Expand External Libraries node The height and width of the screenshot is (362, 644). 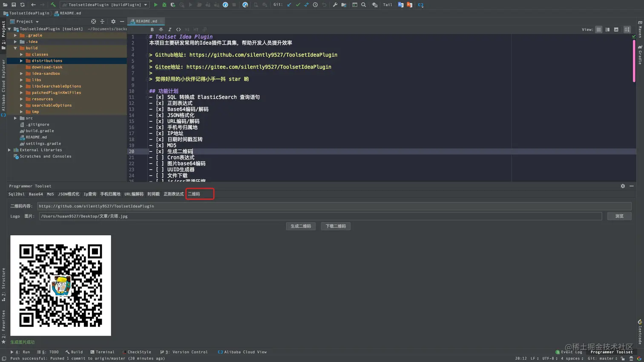[x=9, y=150]
